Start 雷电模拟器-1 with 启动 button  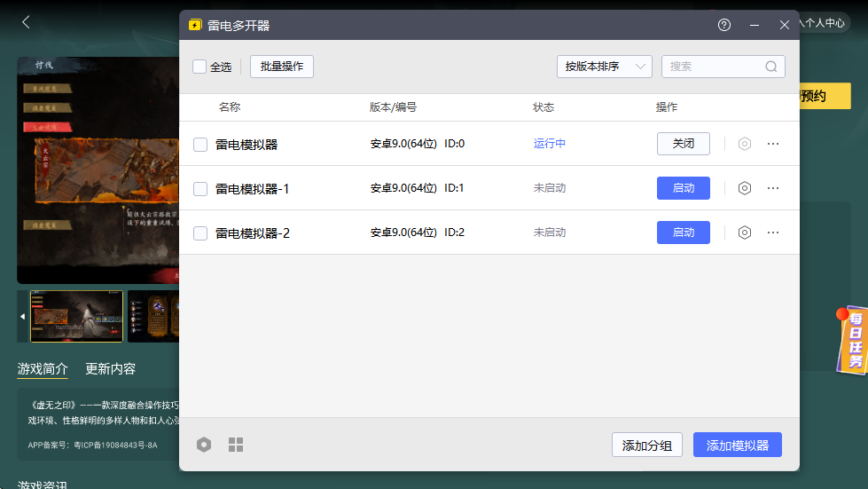683,188
